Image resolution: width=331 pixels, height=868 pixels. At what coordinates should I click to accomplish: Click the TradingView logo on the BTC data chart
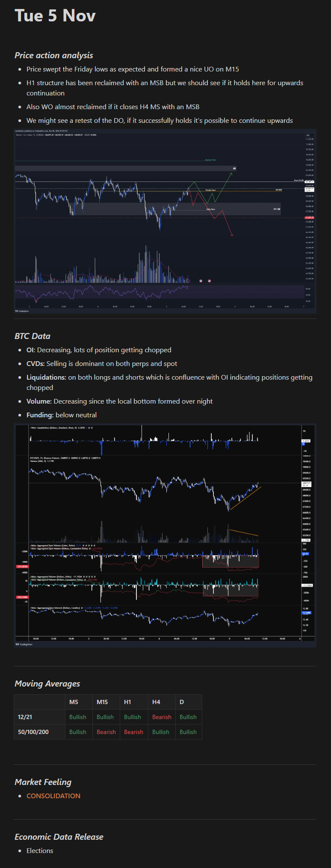24,644
